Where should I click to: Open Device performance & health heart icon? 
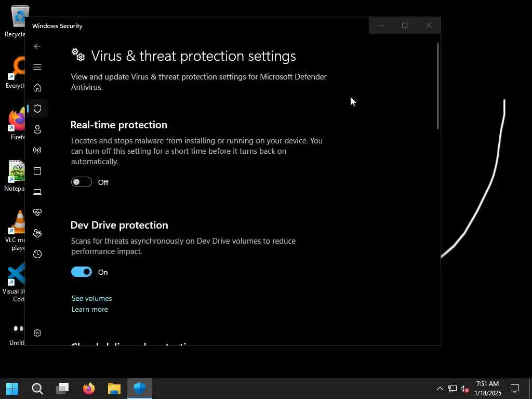pyautogui.click(x=37, y=212)
